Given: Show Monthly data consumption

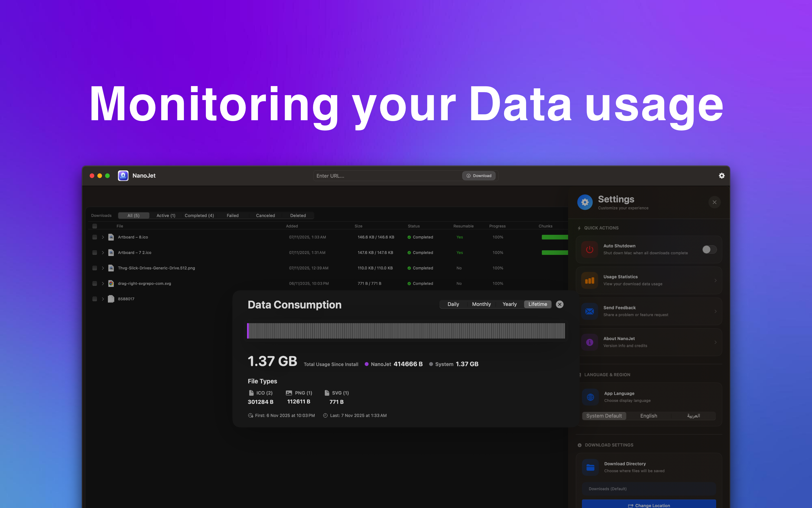Looking at the screenshot, I should click(x=482, y=305).
